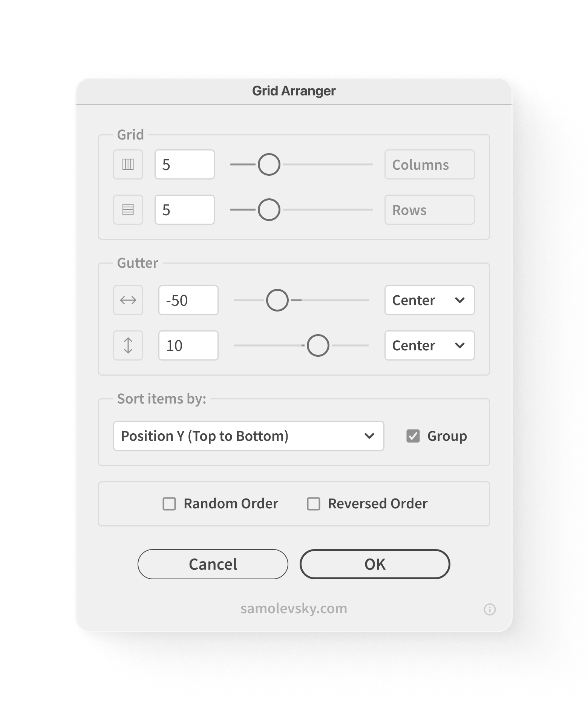The width and height of the screenshot is (588, 709).
Task: Focus the horizontal gutter -50 input field
Action: (x=188, y=300)
